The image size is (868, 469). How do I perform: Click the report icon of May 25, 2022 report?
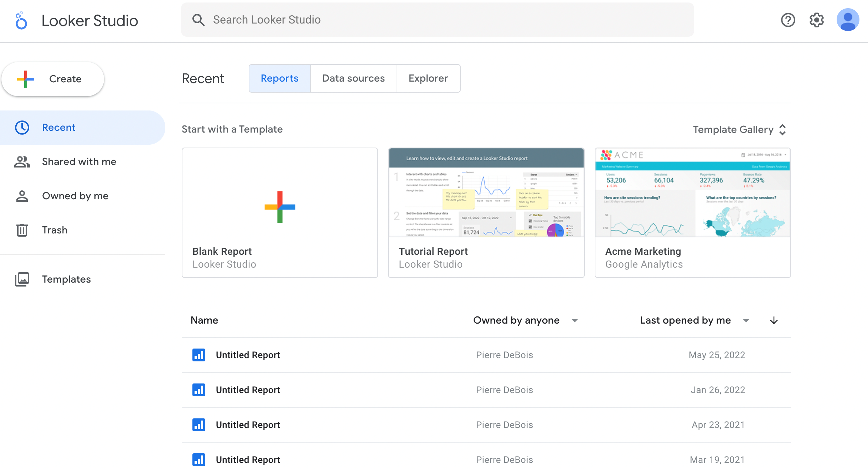click(x=199, y=355)
